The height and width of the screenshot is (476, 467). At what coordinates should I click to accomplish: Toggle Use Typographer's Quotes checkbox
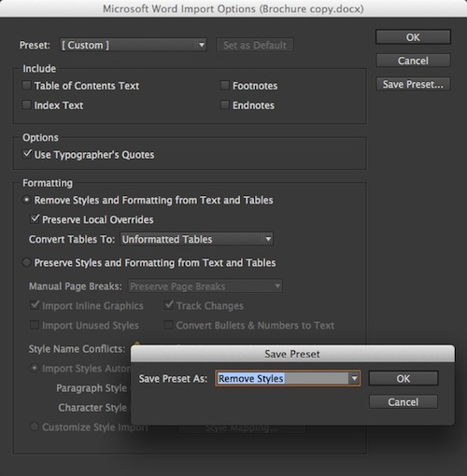tap(27, 154)
